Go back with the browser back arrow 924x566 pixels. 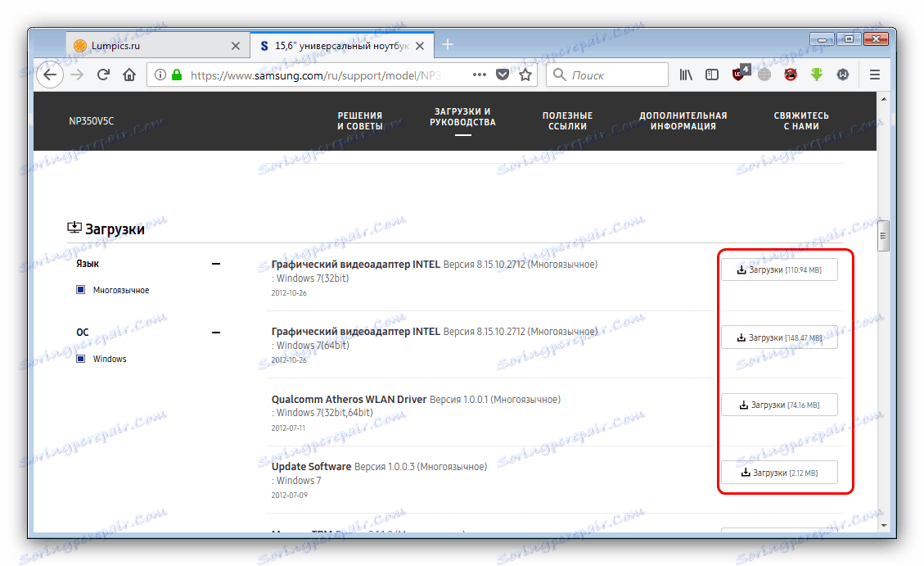tap(50, 75)
